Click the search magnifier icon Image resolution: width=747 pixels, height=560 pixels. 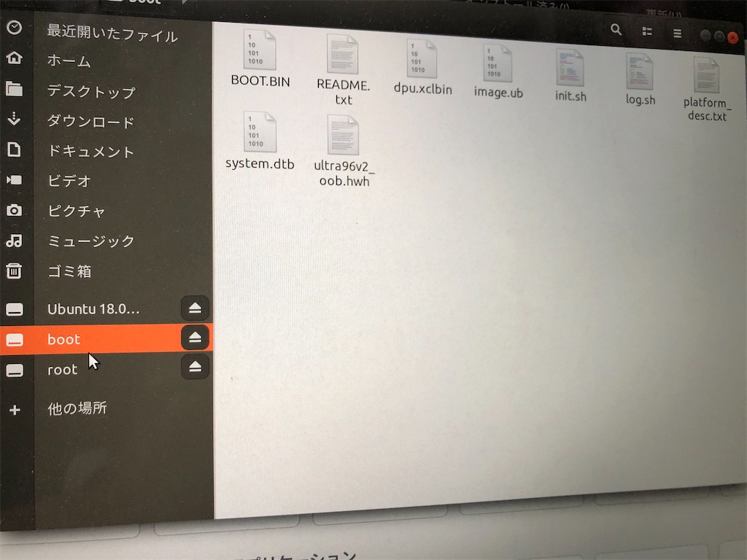[x=616, y=30]
